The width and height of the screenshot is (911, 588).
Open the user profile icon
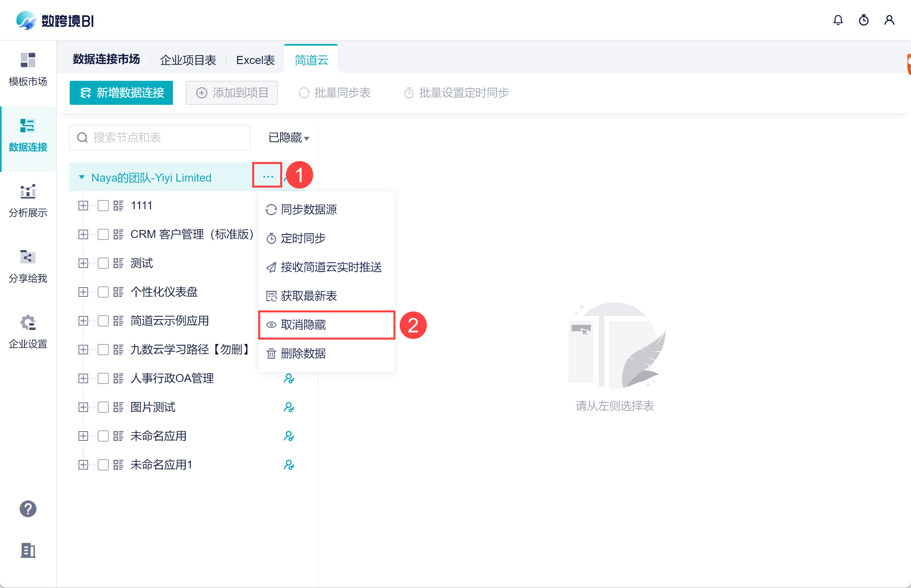point(889,20)
